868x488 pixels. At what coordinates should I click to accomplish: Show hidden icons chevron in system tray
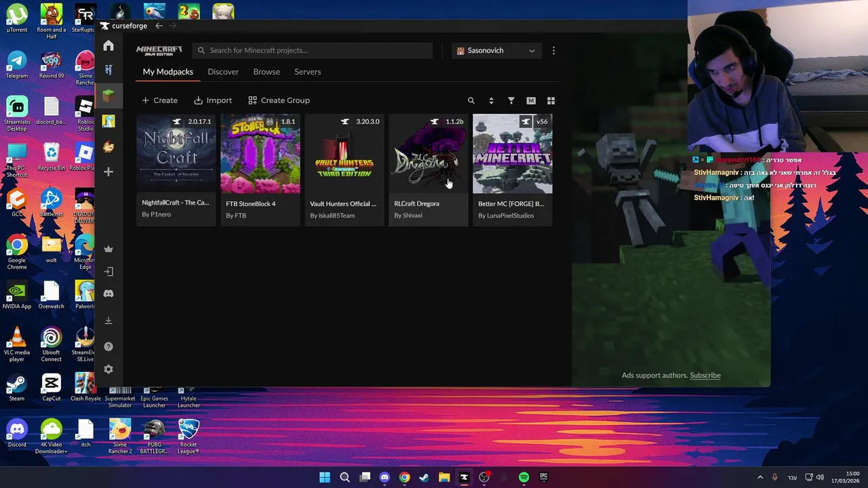[x=760, y=477]
